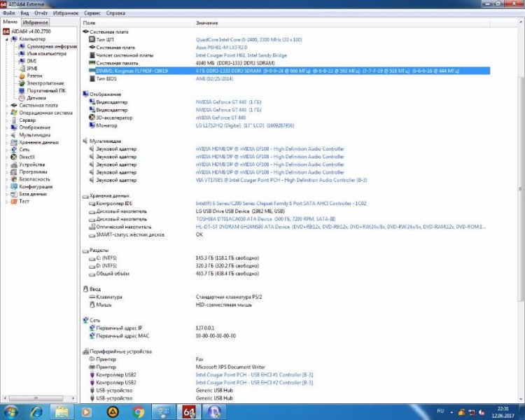The height and width of the screenshot is (420, 525).
Task: Switch to the Избранное tab
Action: tap(35, 22)
